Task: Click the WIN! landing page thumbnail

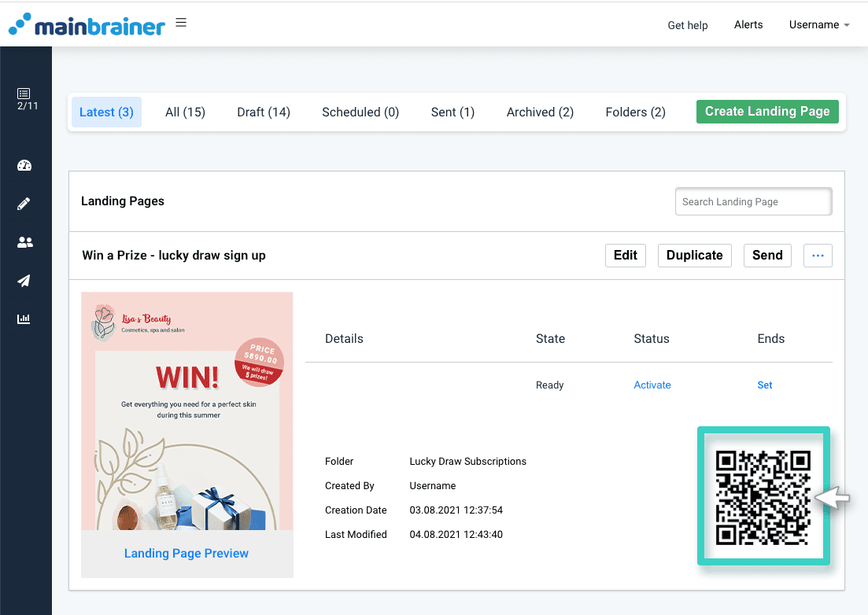Action: [187, 411]
